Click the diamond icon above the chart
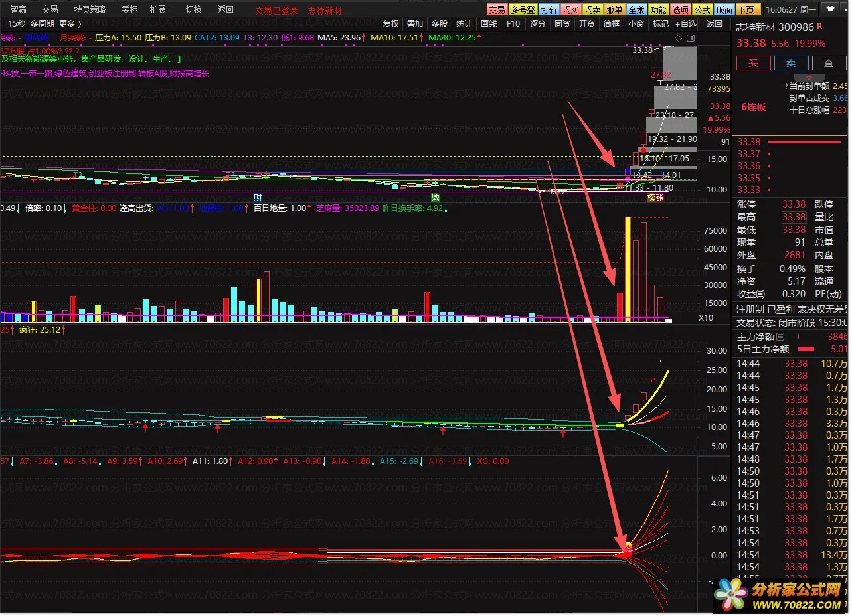 tap(679, 38)
